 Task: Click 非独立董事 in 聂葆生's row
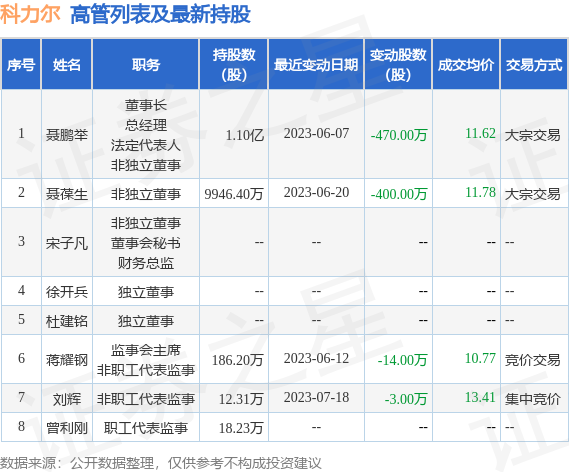(x=146, y=194)
